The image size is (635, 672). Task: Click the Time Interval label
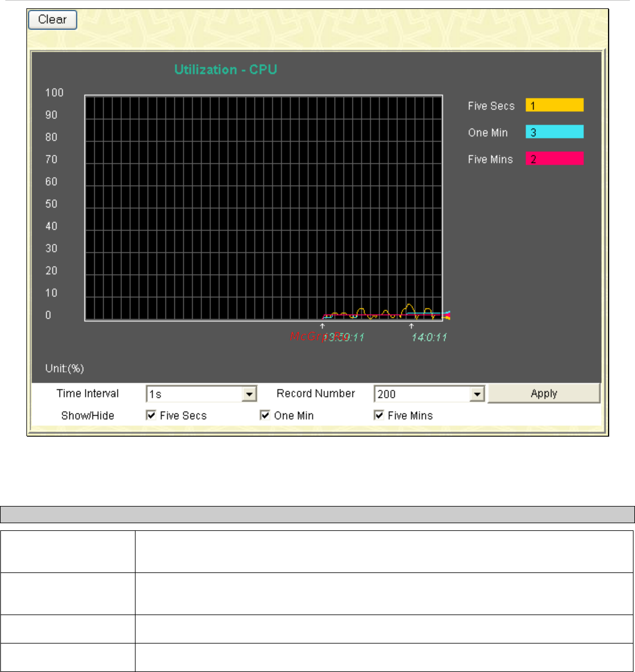[87, 394]
